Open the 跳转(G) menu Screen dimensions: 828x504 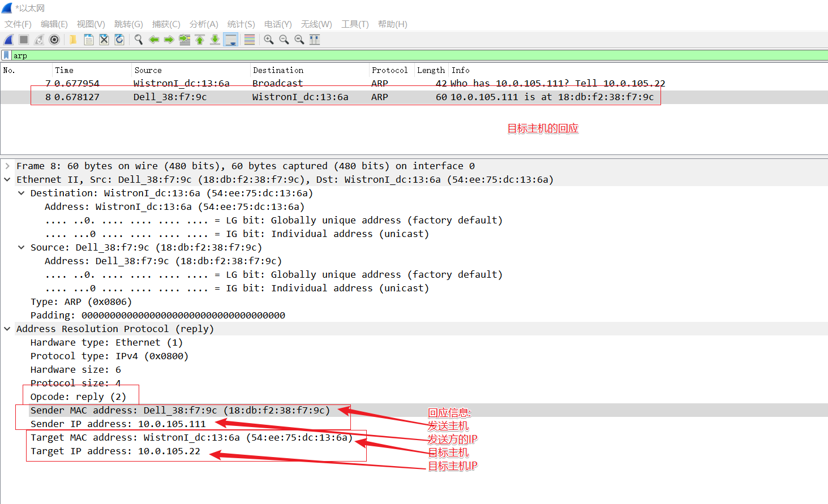click(x=128, y=24)
